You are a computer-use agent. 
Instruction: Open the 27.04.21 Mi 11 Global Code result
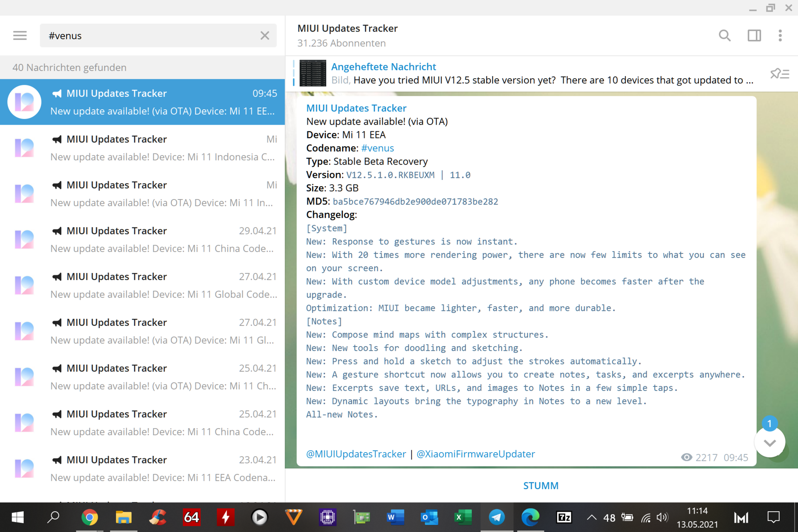tap(142, 286)
